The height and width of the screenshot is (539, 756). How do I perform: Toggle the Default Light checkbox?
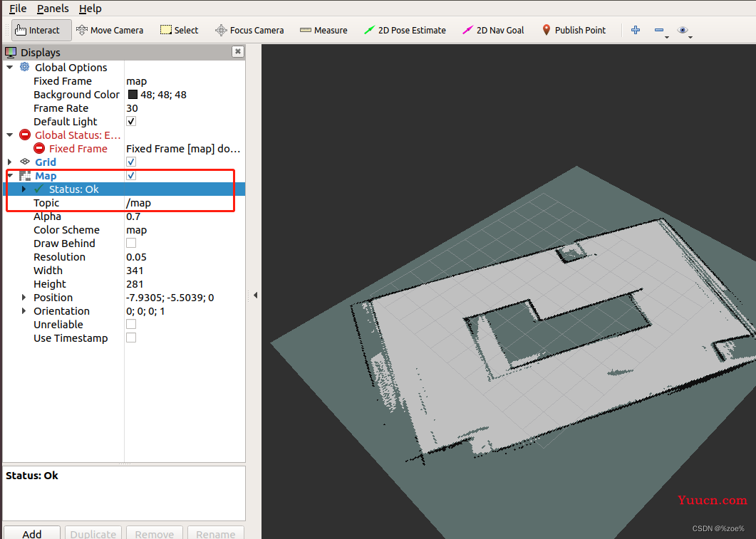(x=131, y=121)
